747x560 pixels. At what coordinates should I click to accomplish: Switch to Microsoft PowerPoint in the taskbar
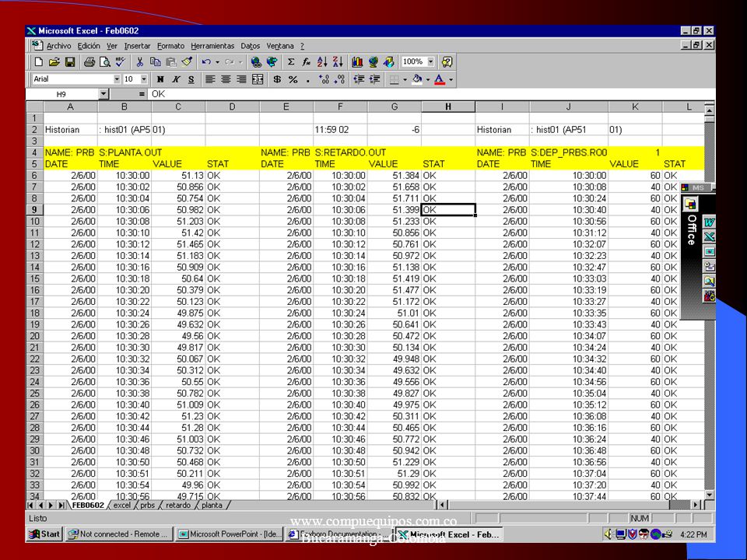click(230, 534)
